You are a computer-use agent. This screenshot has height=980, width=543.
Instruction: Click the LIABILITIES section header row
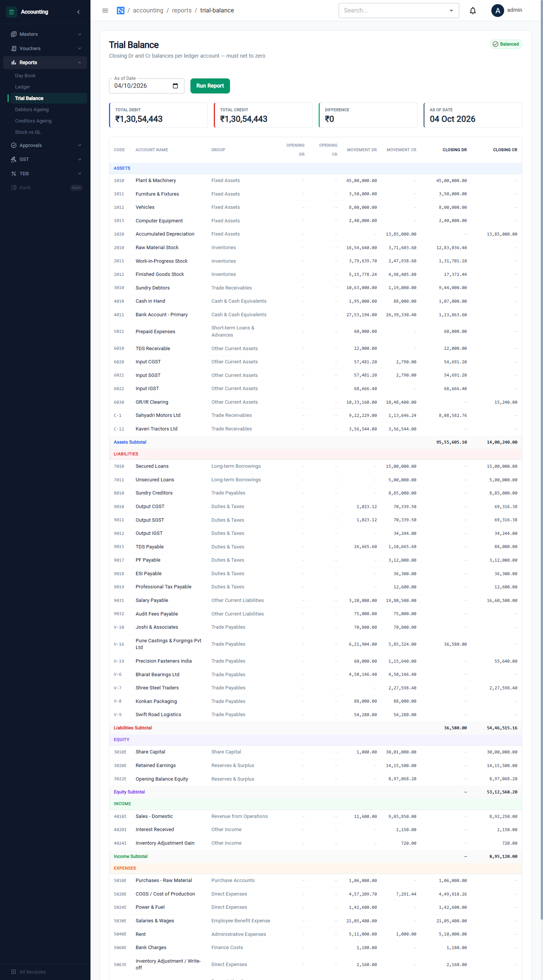(x=315, y=454)
